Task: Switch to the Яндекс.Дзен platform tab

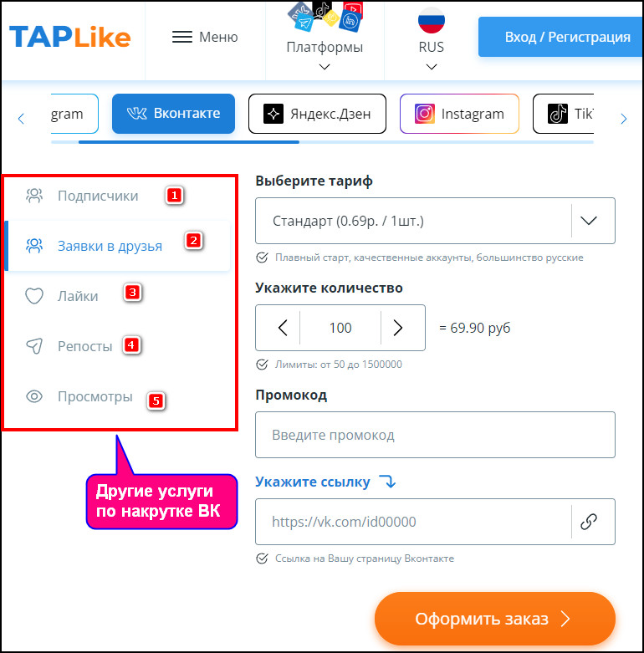Action: (x=317, y=114)
